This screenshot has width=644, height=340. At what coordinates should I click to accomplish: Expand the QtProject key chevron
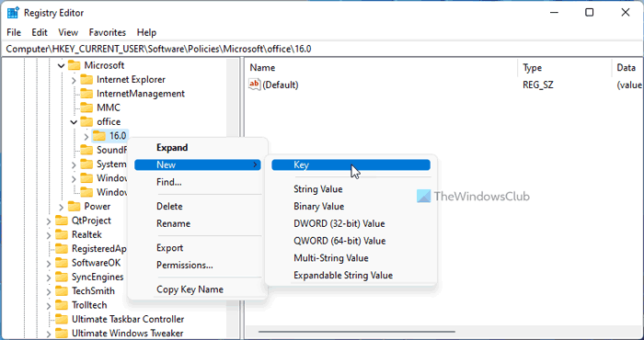tap(49, 221)
